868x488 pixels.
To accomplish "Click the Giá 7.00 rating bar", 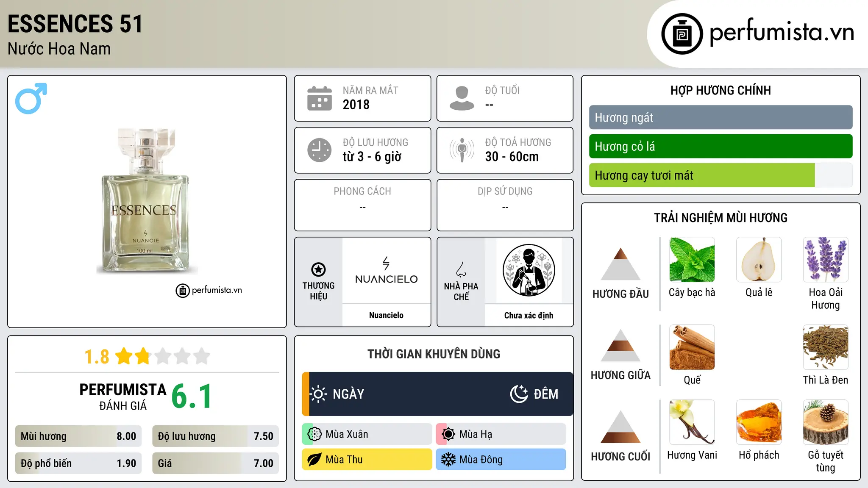I will (215, 463).
